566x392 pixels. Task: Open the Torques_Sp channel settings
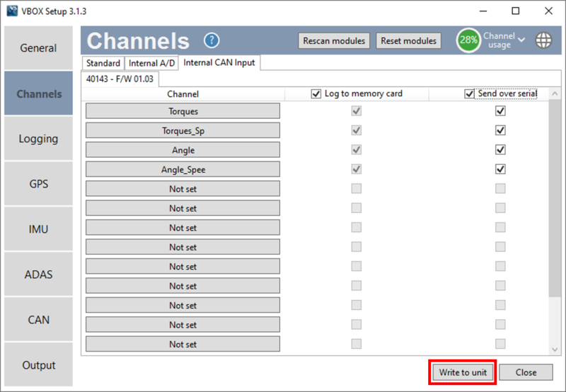[183, 130]
